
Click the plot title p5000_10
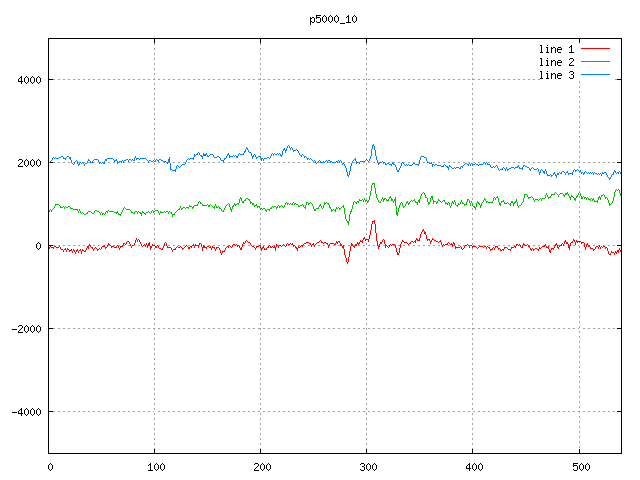coord(333,20)
